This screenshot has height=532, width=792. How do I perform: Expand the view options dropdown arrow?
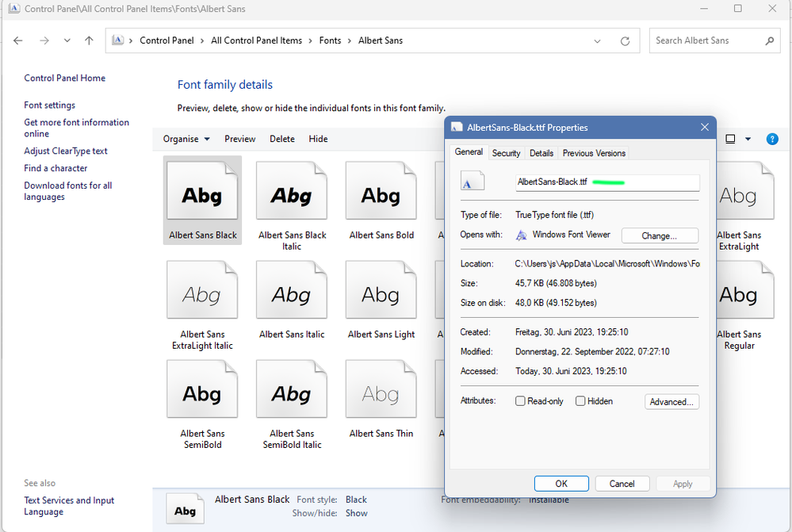pyautogui.click(x=748, y=139)
